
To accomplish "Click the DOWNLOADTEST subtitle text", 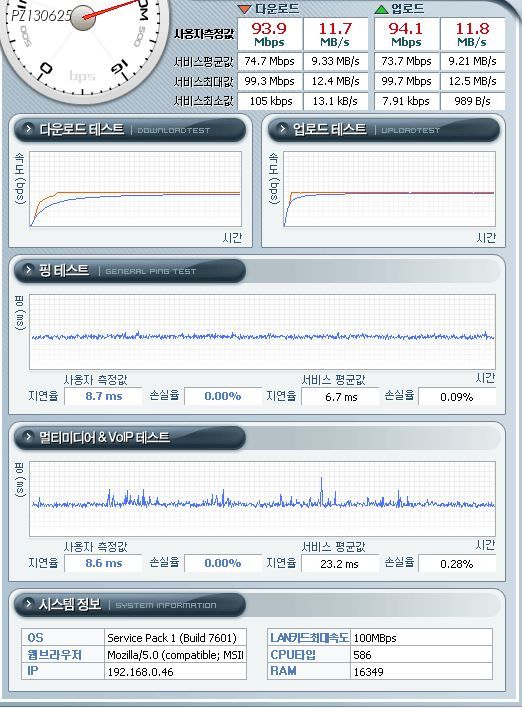I will click(x=174, y=130).
